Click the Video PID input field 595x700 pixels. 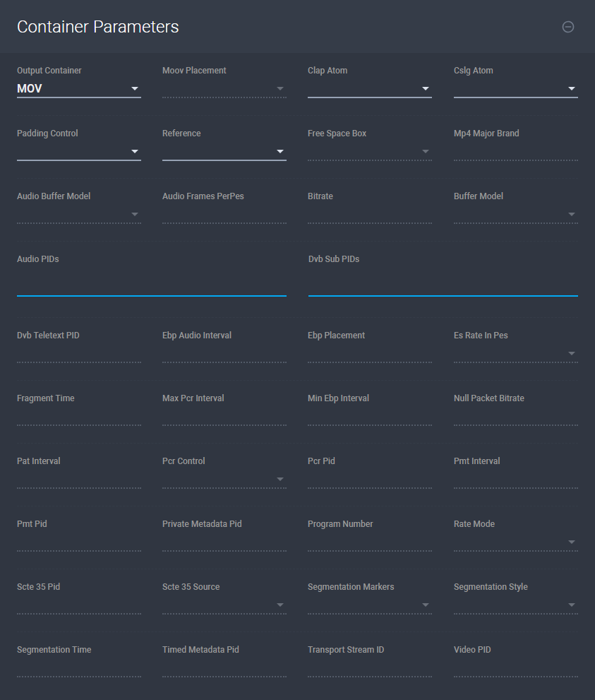click(515, 668)
